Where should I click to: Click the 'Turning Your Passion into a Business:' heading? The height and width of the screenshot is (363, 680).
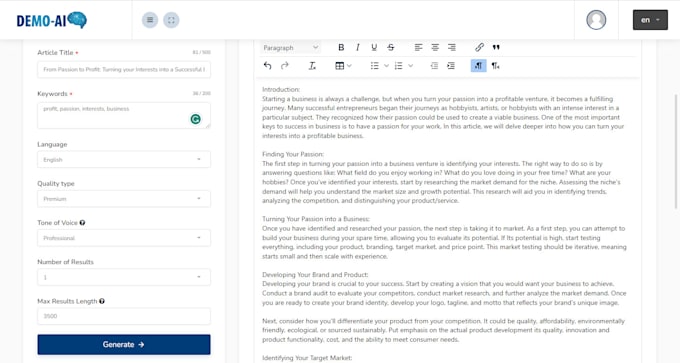(316, 219)
